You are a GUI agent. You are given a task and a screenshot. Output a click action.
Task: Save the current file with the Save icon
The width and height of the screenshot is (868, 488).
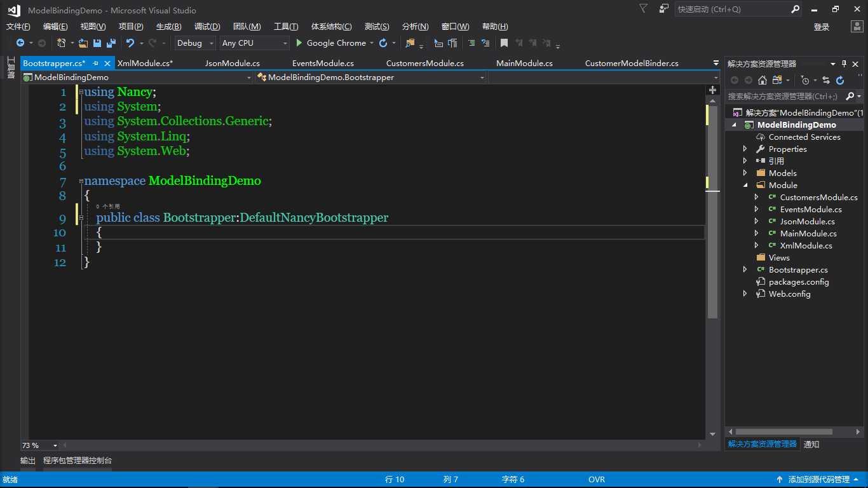coord(97,43)
